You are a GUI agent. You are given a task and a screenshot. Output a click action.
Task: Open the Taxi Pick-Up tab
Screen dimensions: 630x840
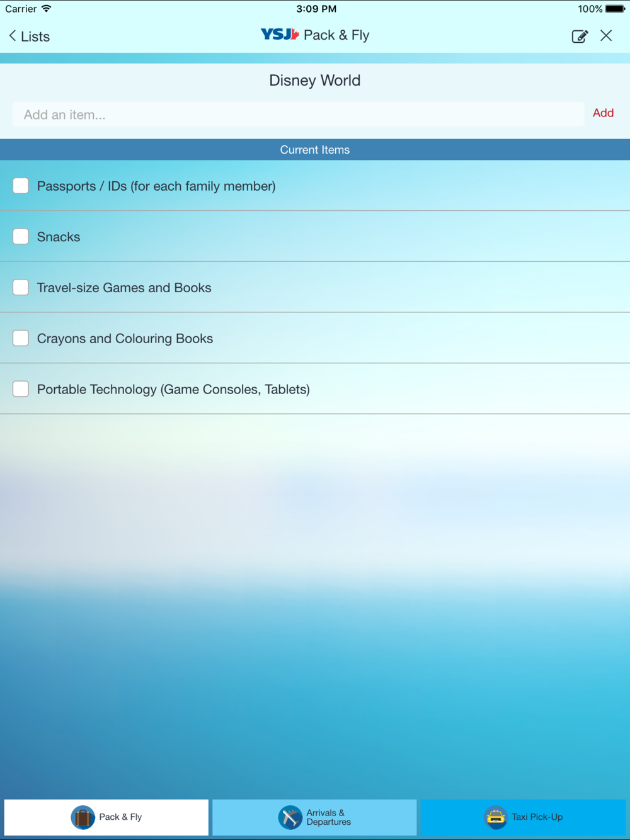click(x=523, y=817)
